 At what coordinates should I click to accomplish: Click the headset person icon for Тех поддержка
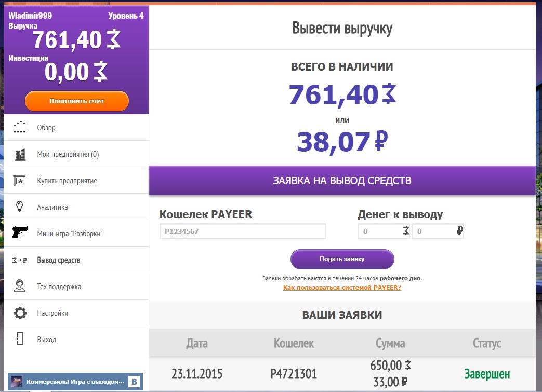tap(20, 287)
